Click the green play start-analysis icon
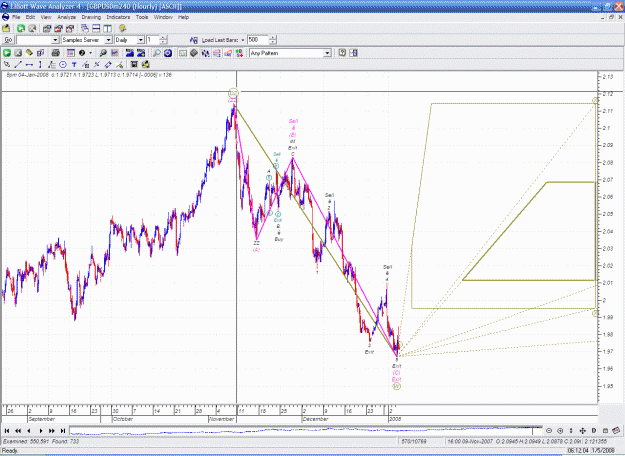This screenshot has width=625, height=456. point(7,53)
